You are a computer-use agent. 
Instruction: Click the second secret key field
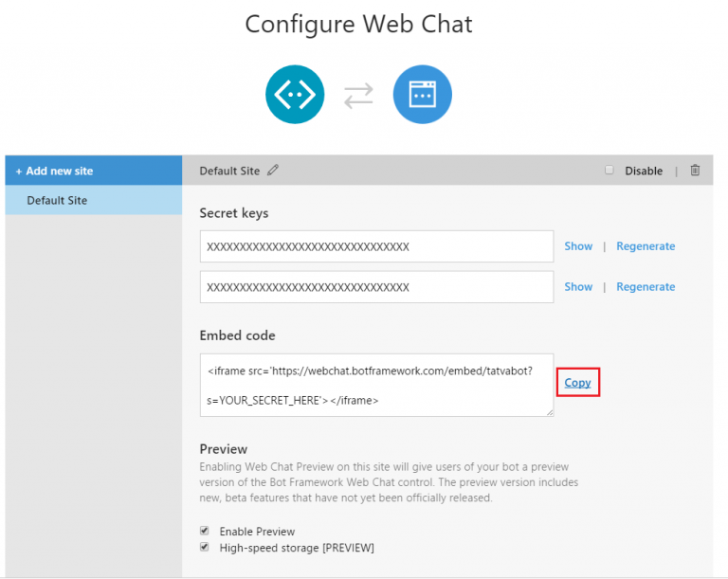click(x=376, y=287)
